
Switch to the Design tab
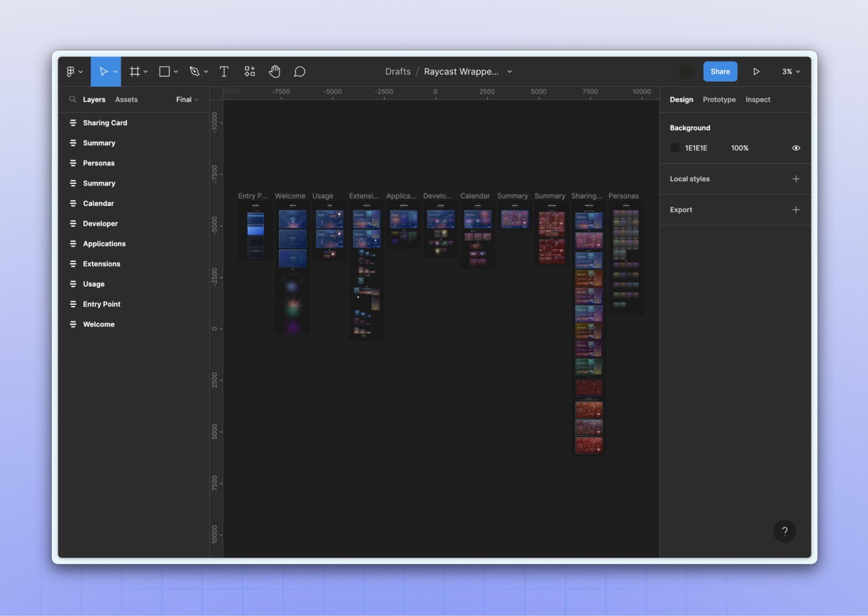click(681, 99)
